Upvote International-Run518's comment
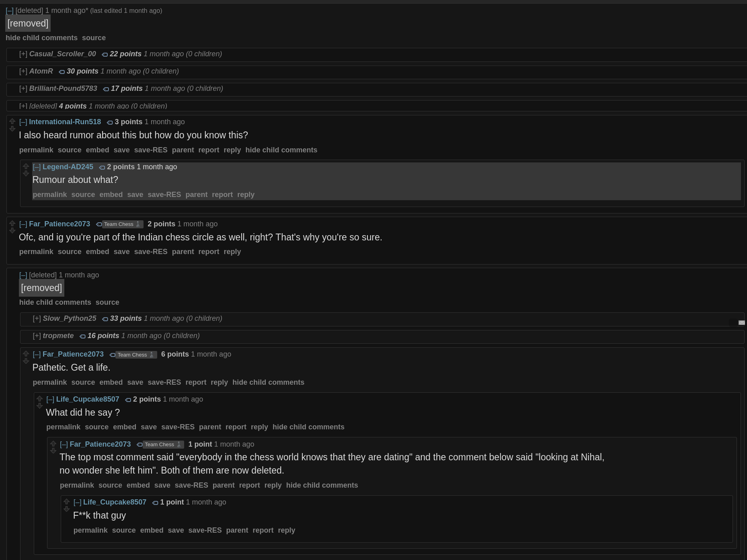Image resolution: width=747 pixels, height=560 pixels. 12,121
